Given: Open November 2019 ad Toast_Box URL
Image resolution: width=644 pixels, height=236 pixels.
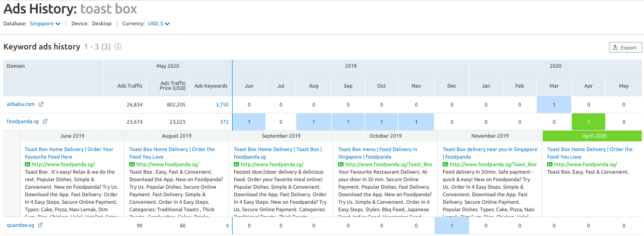Looking at the screenshot, I should [493, 165].
